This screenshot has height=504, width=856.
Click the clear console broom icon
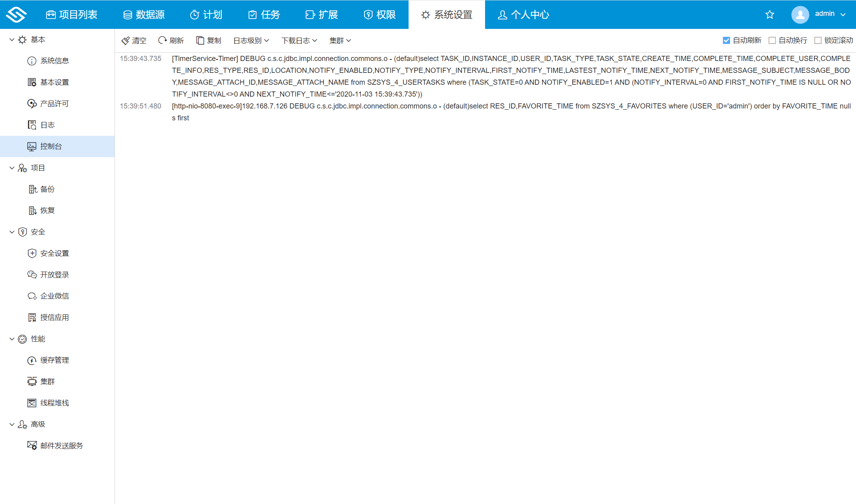[126, 40]
